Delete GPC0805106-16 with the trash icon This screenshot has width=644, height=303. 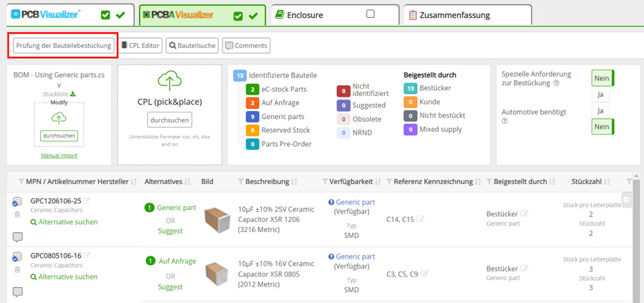(17, 270)
